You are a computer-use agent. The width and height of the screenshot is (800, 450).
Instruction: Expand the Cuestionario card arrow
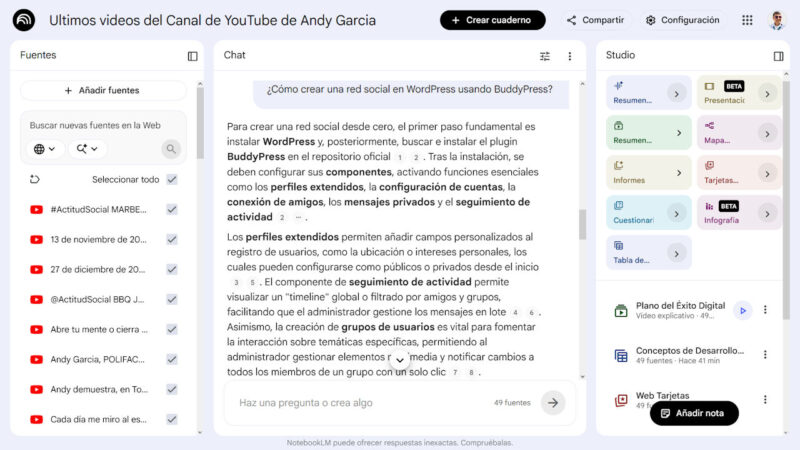click(677, 214)
